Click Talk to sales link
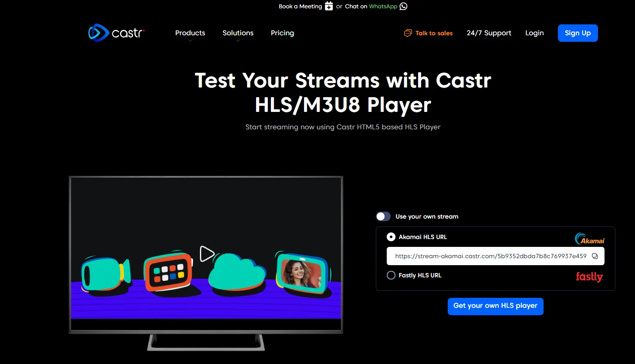635x364 pixels. coord(434,33)
